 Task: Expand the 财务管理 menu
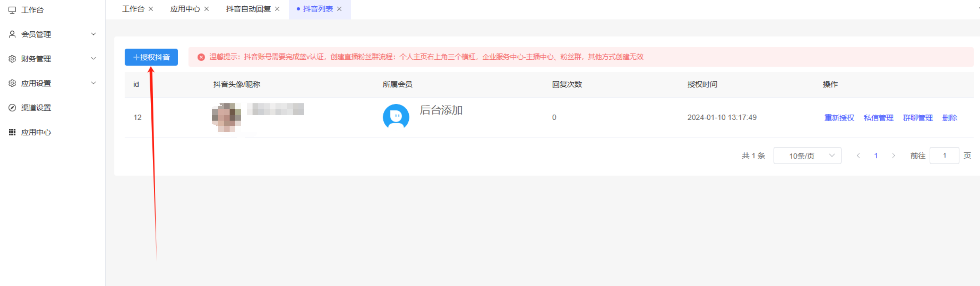click(x=93, y=59)
